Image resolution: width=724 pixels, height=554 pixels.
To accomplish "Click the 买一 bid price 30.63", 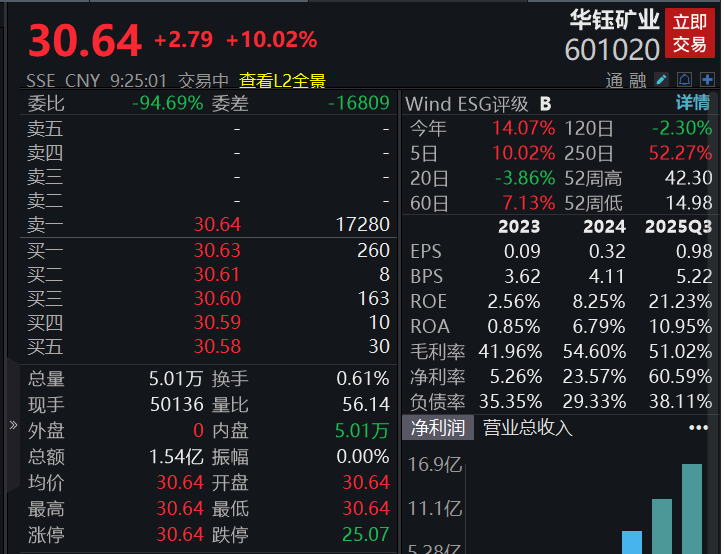I will click(217, 251).
